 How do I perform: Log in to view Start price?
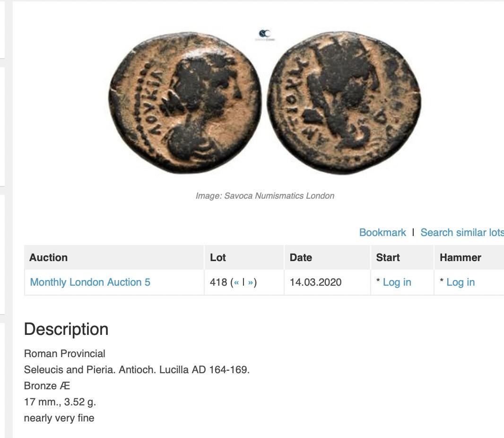[x=397, y=282]
